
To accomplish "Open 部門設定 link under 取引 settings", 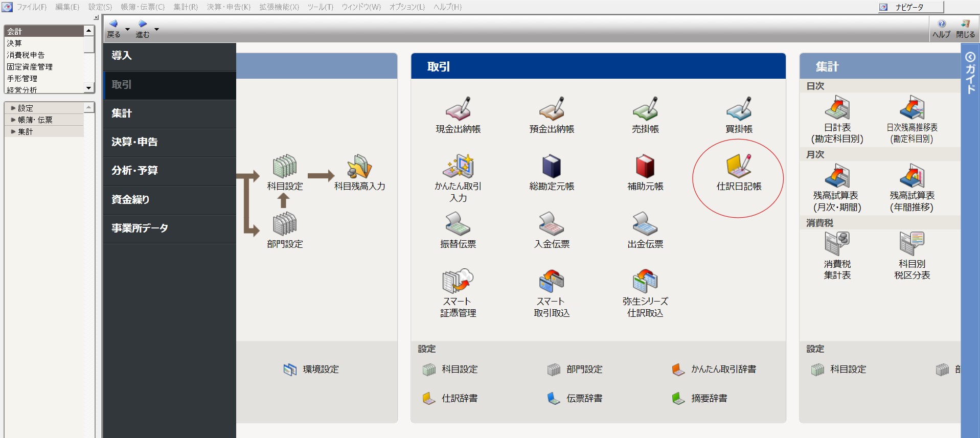I will [x=575, y=369].
